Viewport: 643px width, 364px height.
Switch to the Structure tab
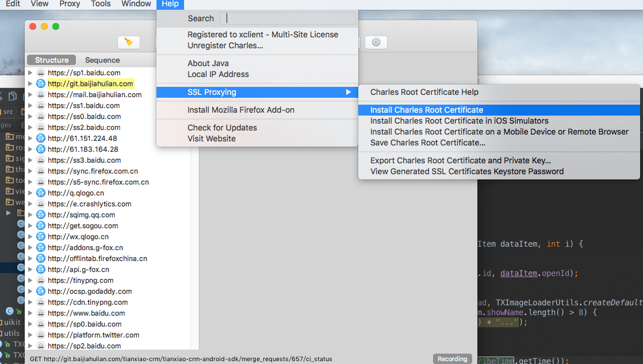tap(52, 60)
